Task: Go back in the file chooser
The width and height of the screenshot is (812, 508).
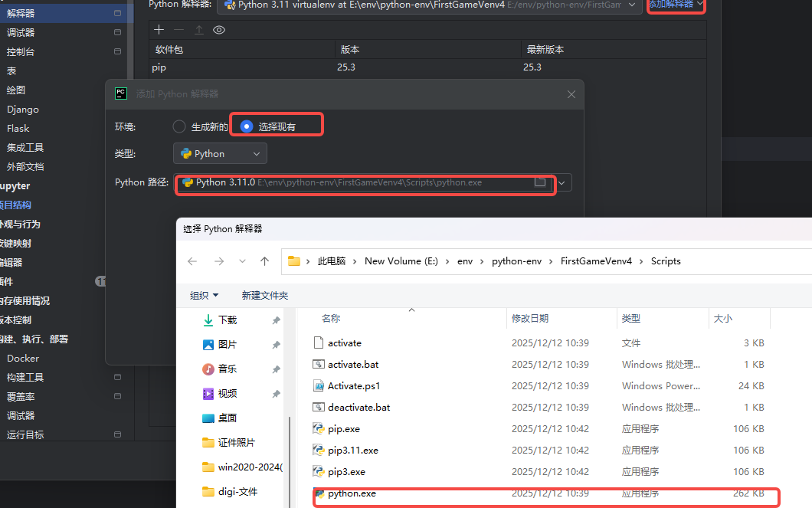Action: pos(192,261)
